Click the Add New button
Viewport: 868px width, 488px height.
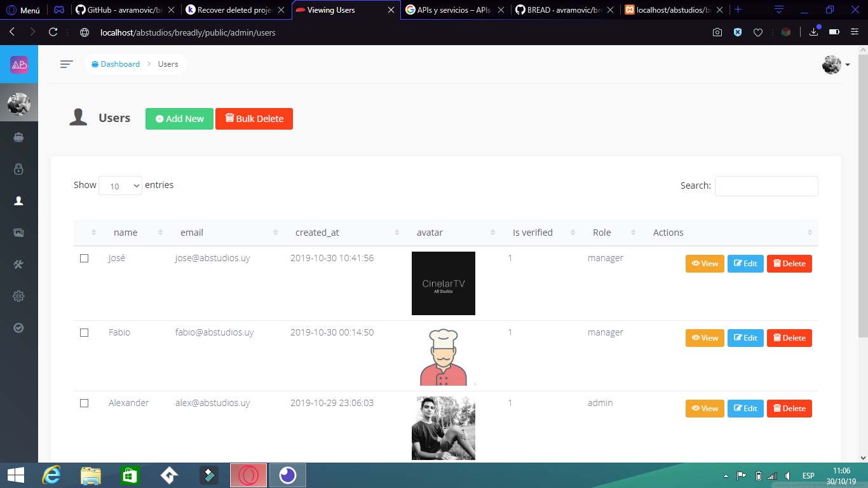[x=179, y=119]
